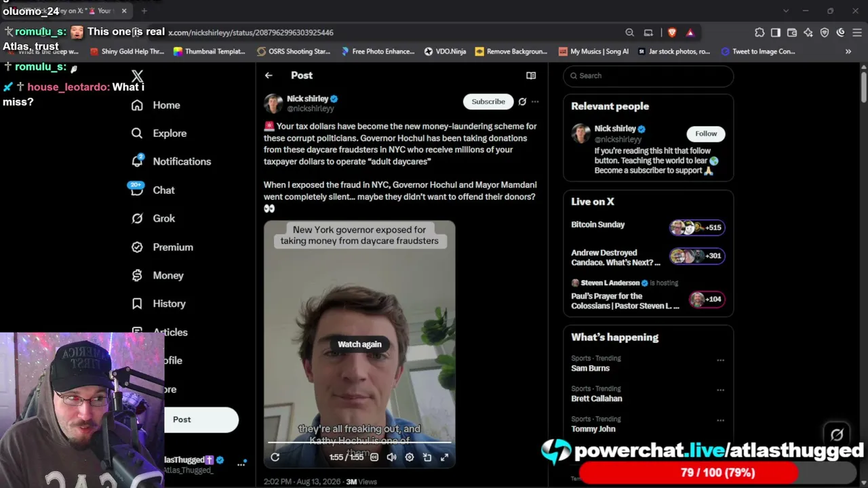Click the Explore magnifier icon
Viewport: 868px width, 488px height.
pos(137,134)
